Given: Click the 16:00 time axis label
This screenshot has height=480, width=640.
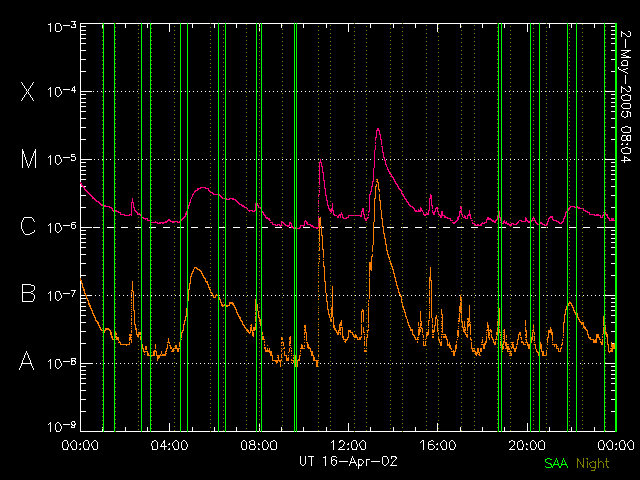Looking at the screenshot, I should [438, 445].
